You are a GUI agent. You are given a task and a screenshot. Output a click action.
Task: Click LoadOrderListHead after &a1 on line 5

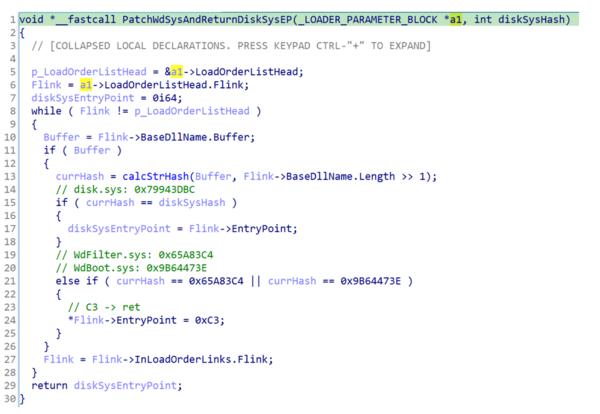(x=246, y=72)
